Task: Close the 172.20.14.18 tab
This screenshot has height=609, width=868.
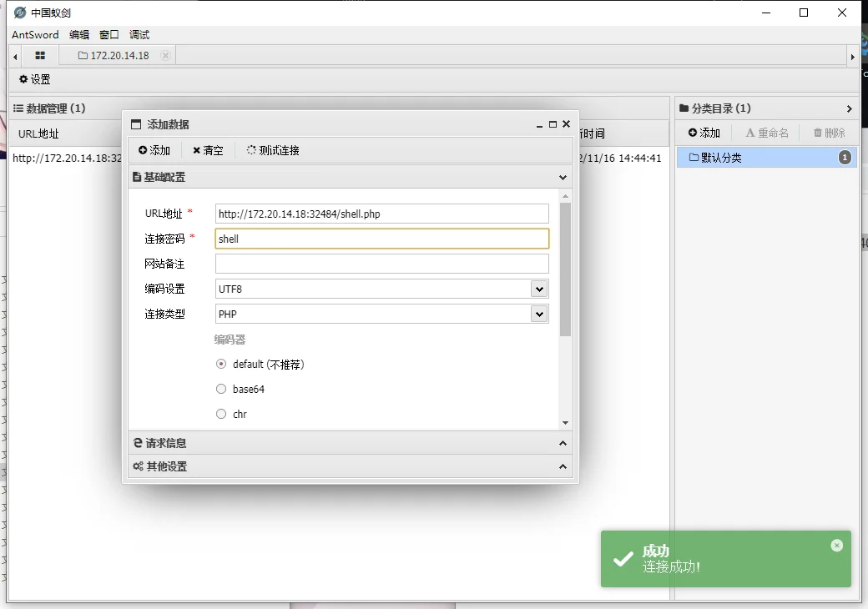Action: click(165, 56)
